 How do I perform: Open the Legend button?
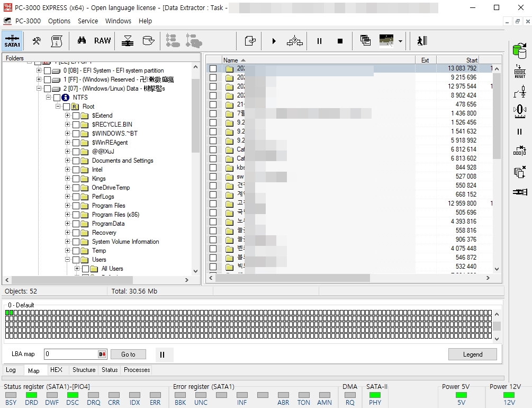tap(473, 354)
